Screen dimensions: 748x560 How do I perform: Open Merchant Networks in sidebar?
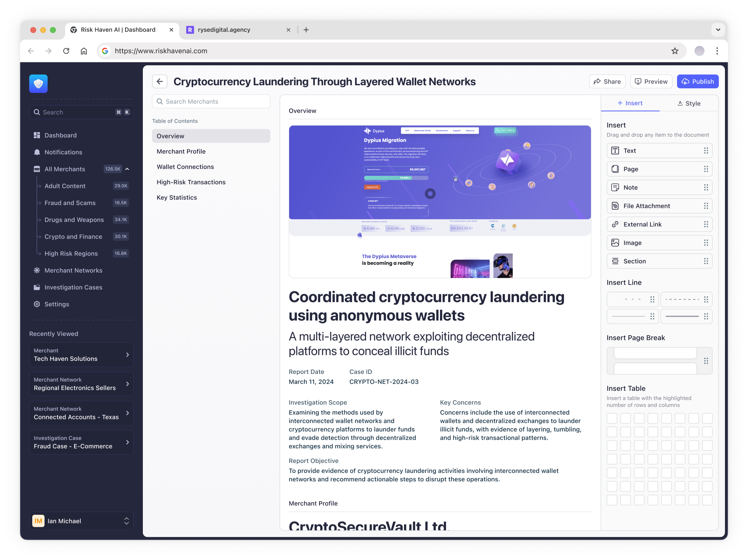[73, 270]
